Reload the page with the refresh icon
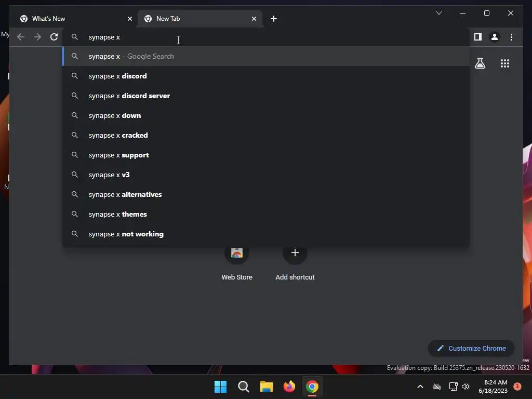 coord(54,37)
